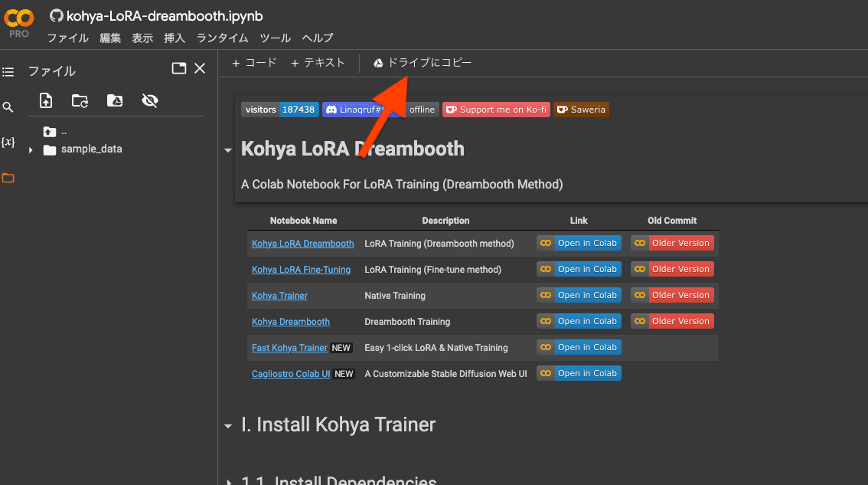Open the variables {x} sidebar panel
Screen dimensions: 868x485
point(8,142)
